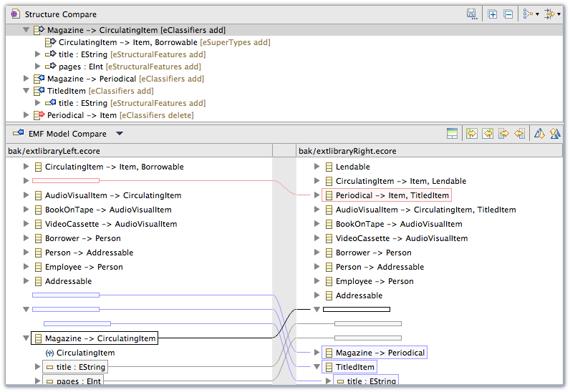Expand CirculatingItem -> Item, Borrowable in left model
This screenshot has height=392, width=570.
[x=26, y=167]
